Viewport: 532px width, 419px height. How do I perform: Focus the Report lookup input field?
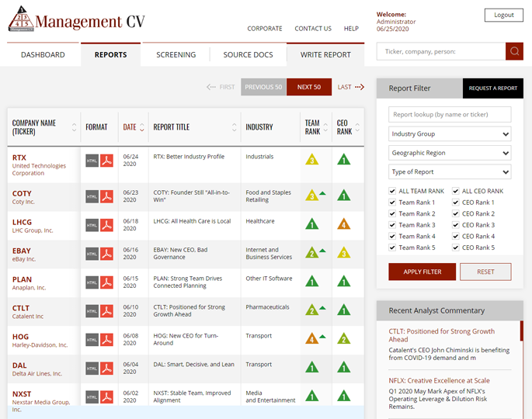(x=450, y=115)
